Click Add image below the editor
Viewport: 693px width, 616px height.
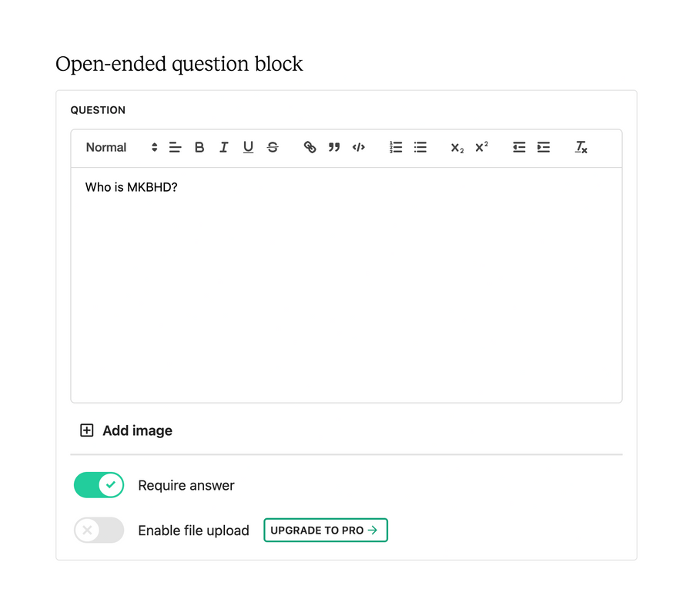pyautogui.click(x=125, y=430)
